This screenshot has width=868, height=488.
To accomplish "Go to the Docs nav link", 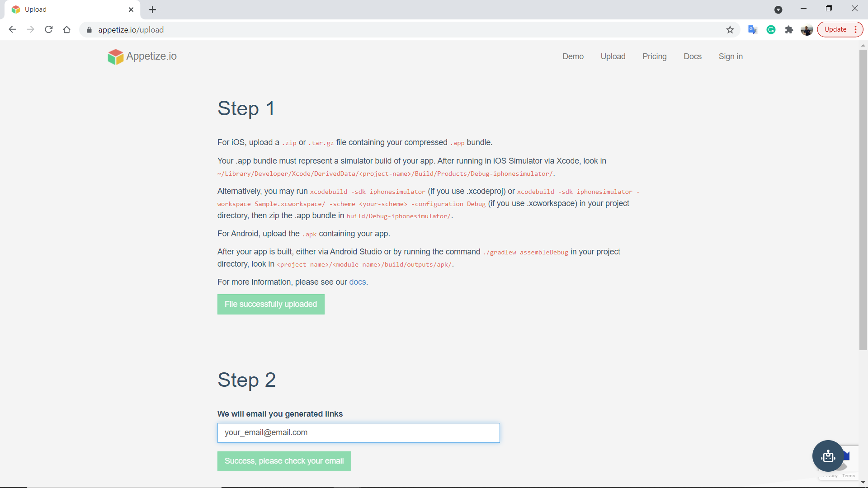I will coord(693,56).
